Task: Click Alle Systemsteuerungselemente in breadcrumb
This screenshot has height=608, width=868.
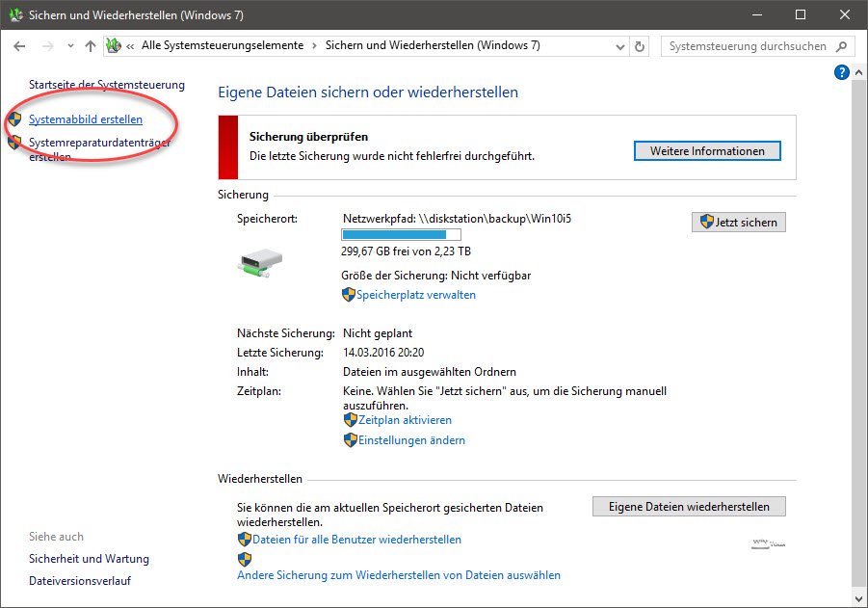Action: pyautogui.click(x=223, y=45)
